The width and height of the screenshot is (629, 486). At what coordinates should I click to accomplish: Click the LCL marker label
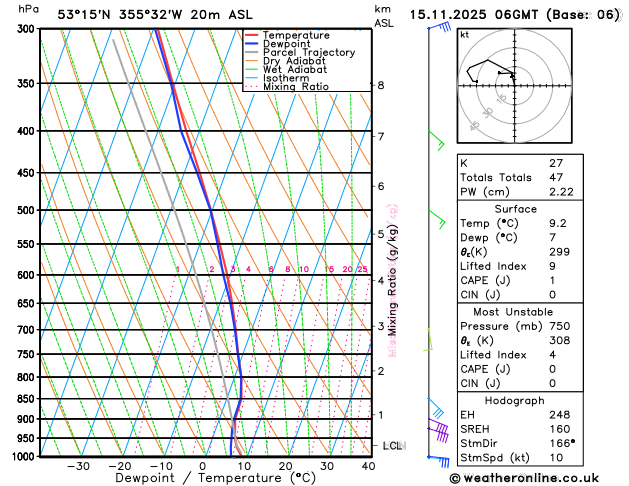[394, 446]
